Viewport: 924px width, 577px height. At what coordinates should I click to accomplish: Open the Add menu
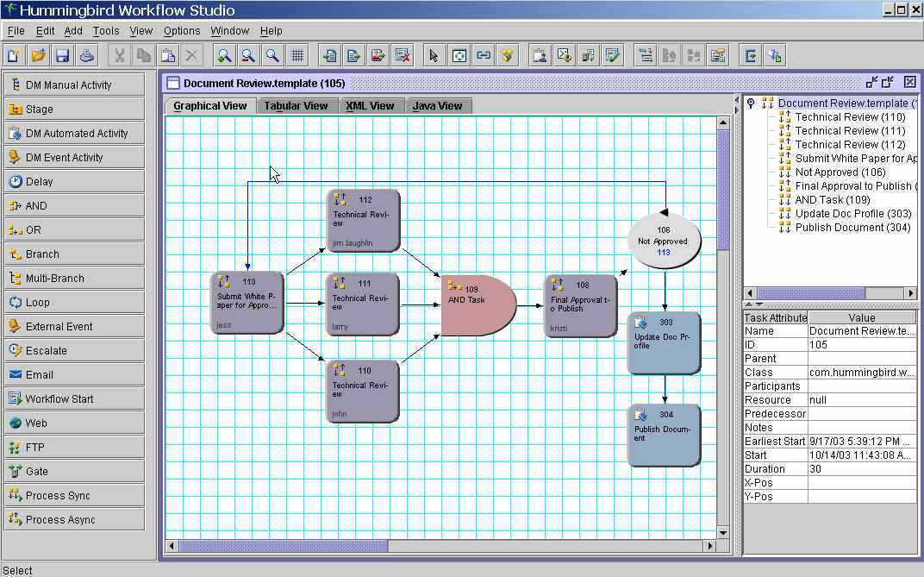73,31
